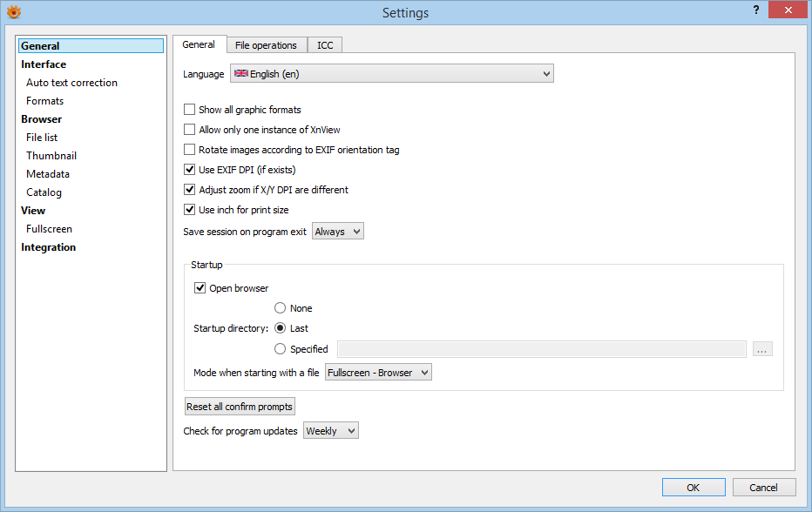This screenshot has height=512, width=812.
Task: Switch to the File operations tab
Action: click(x=266, y=45)
